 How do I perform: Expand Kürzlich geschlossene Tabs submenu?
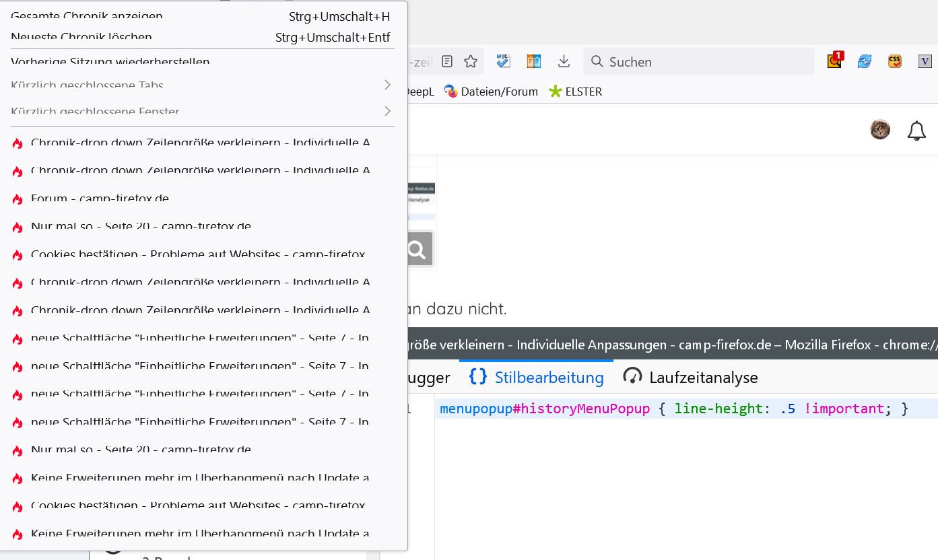(202, 85)
